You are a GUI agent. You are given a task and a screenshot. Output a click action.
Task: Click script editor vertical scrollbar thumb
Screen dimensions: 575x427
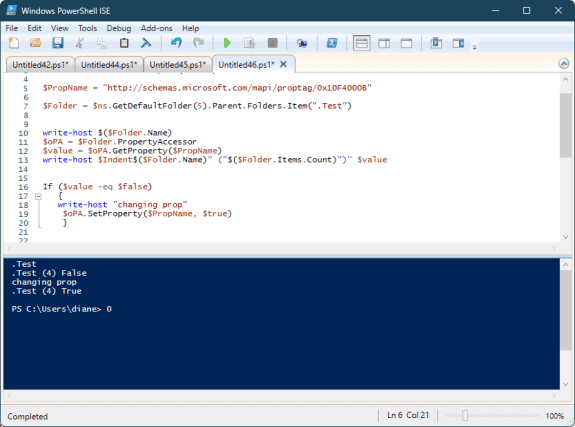pyautogui.click(x=565, y=125)
